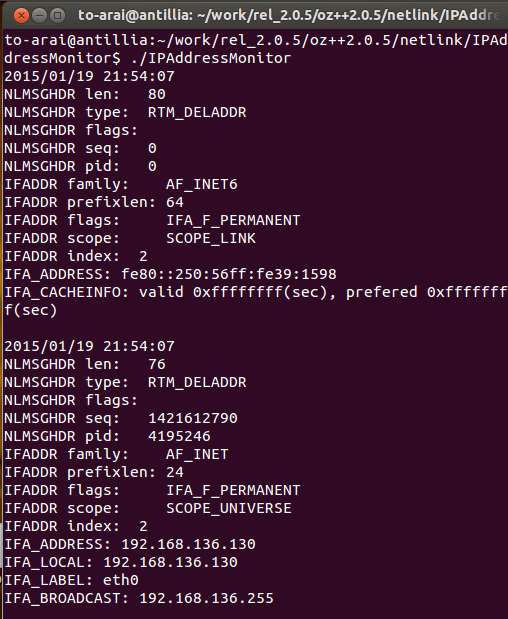
Task: Click the prefixlen value 64
Action: (x=175, y=203)
